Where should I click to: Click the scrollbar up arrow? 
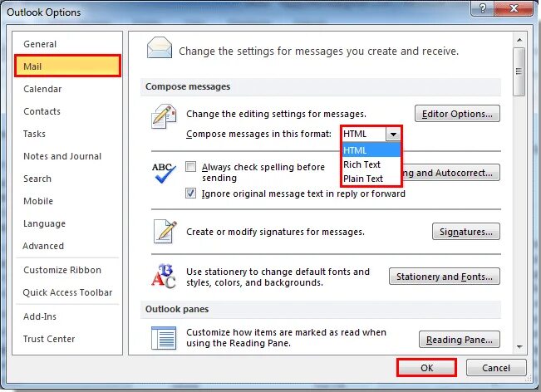[x=519, y=40]
